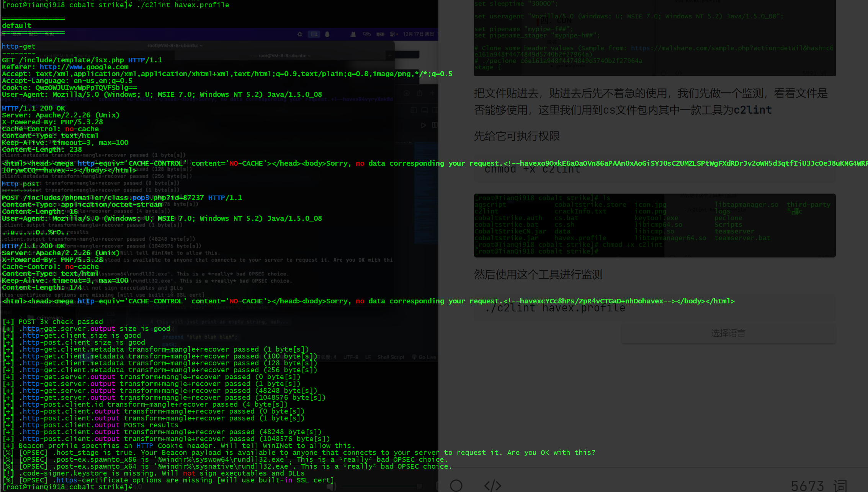Screen dimensions: 868x492
Task: Click the '.host_stage is true' OPSEC warning
Action: click(x=299, y=453)
